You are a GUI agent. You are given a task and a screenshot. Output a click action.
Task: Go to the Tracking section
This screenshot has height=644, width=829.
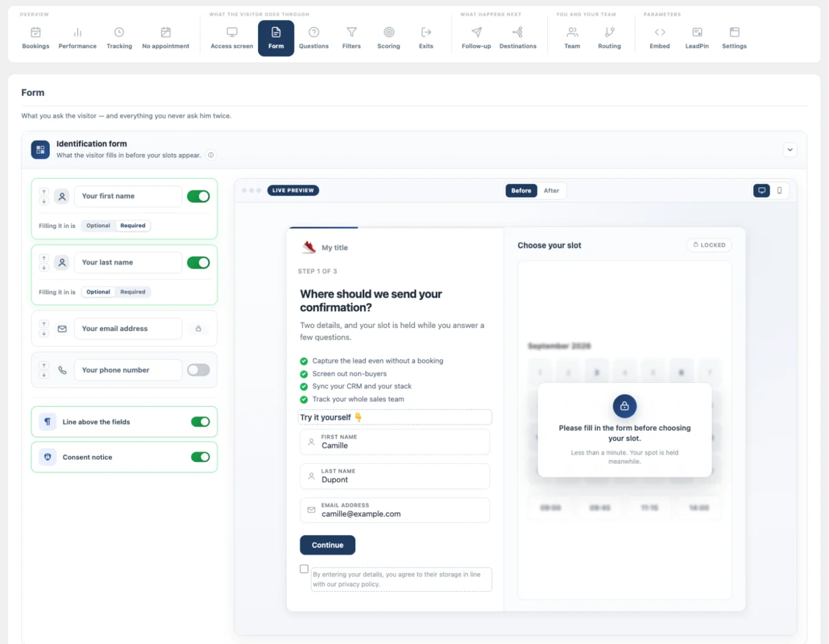point(119,38)
